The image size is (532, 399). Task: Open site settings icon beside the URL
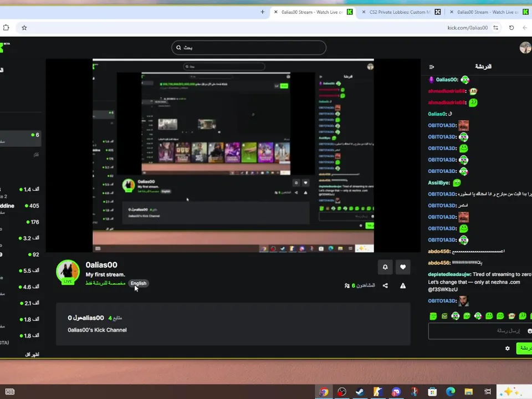click(495, 28)
